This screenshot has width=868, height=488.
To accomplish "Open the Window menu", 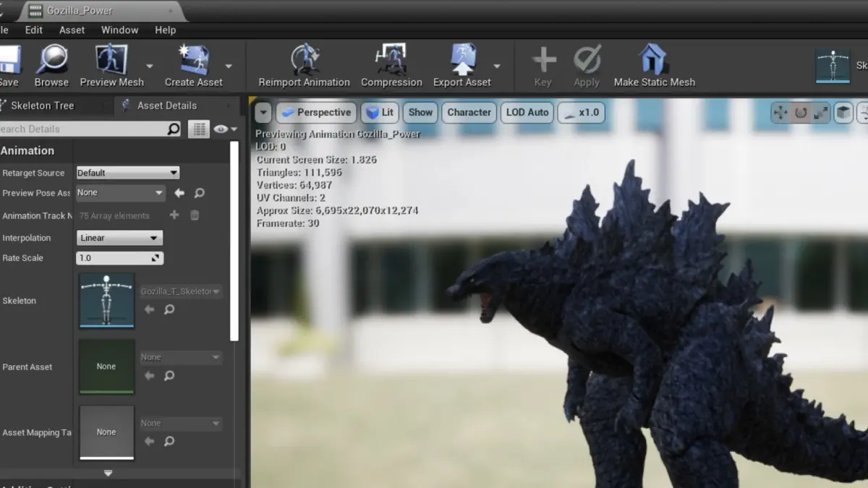I will [119, 30].
